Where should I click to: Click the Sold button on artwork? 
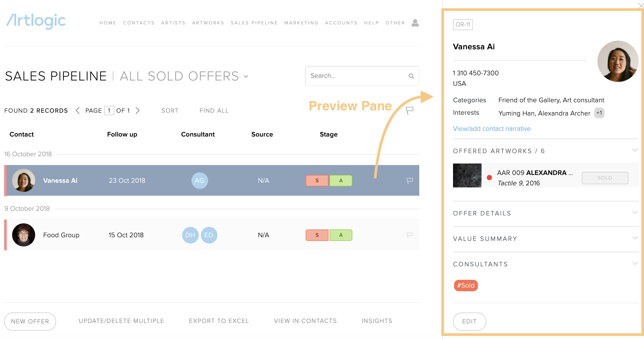click(605, 178)
